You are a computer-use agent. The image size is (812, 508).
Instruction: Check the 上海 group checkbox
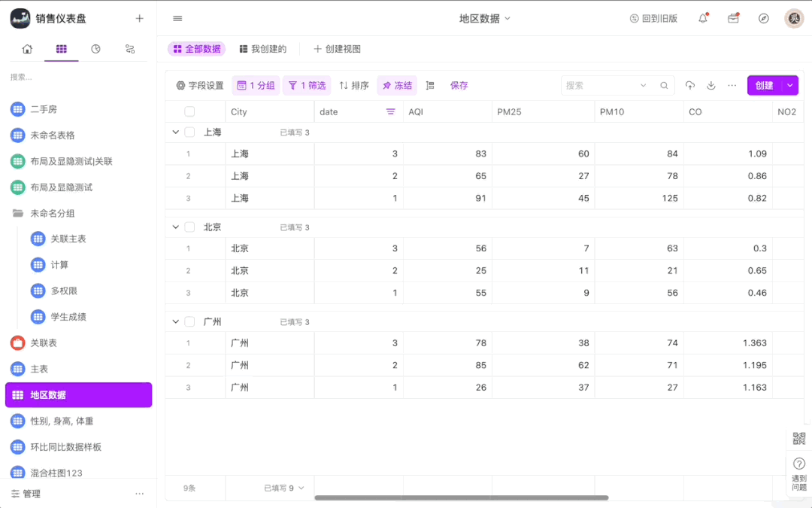[189, 132]
